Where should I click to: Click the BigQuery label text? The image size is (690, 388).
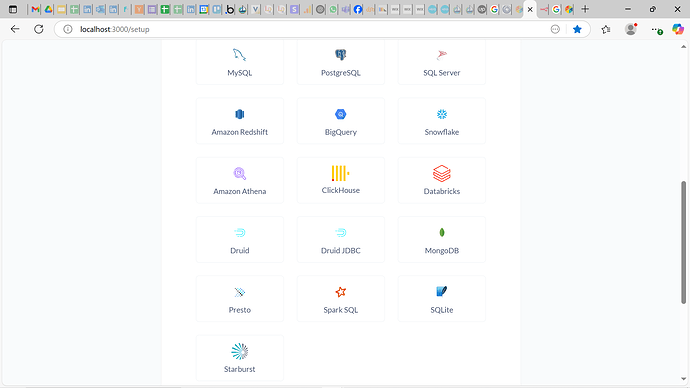(x=341, y=132)
